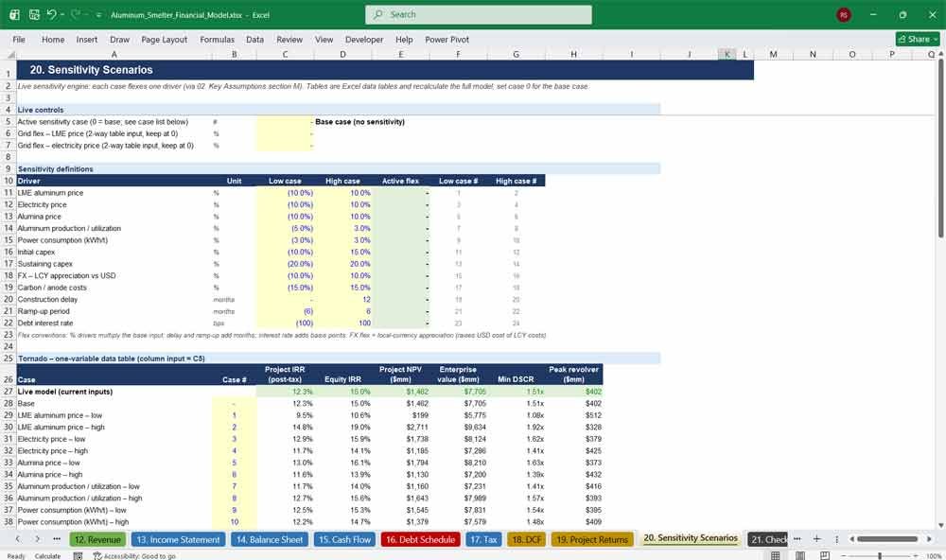The image size is (946, 560).
Task: Open the View ribbon tab
Action: tap(324, 39)
